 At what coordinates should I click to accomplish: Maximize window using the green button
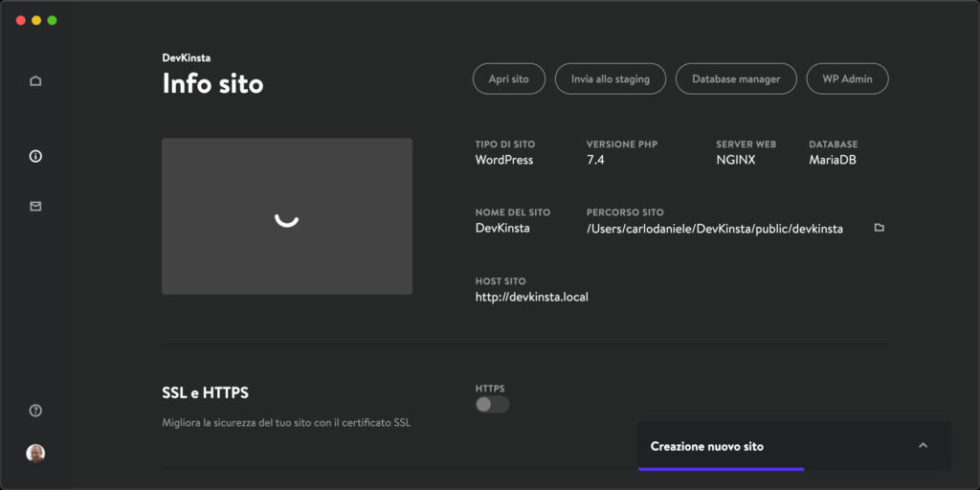pyautogui.click(x=53, y=21)
